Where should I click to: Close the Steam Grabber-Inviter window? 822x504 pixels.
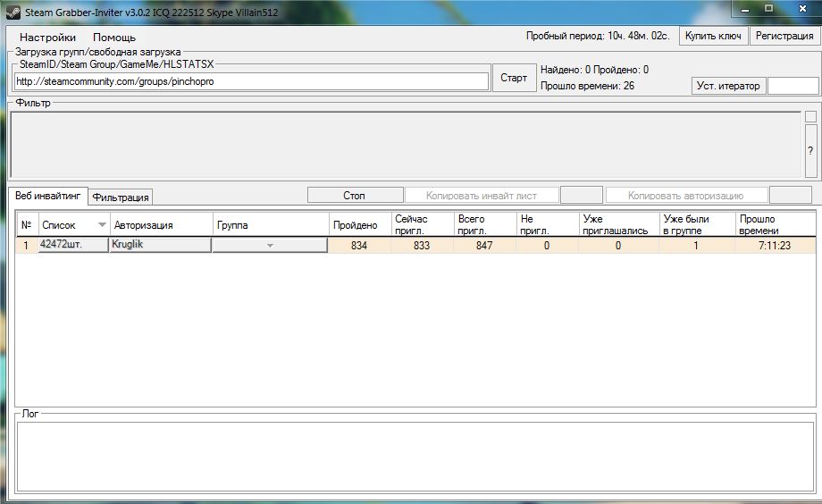802,8
